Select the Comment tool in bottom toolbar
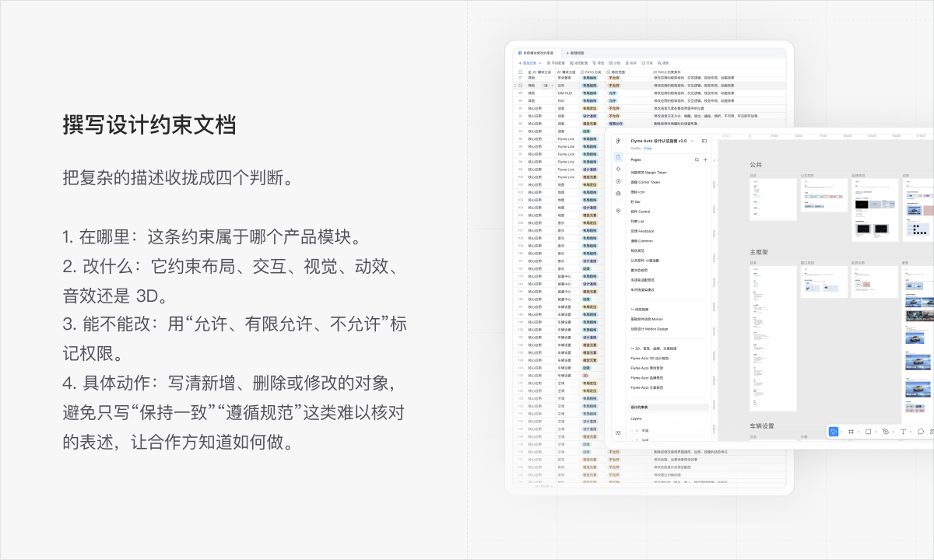Image resolution: width=934 pixels, height=560 pixels. coord(921,432)
